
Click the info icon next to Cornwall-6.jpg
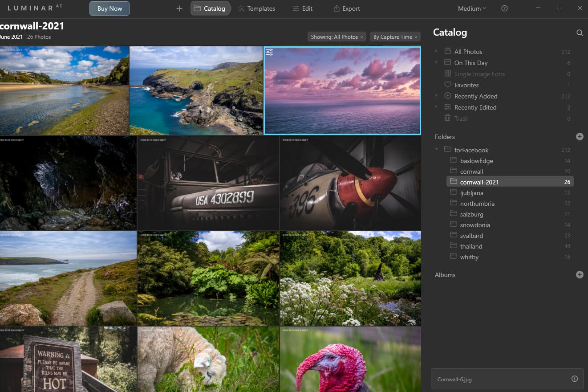(x=574, y=379)
